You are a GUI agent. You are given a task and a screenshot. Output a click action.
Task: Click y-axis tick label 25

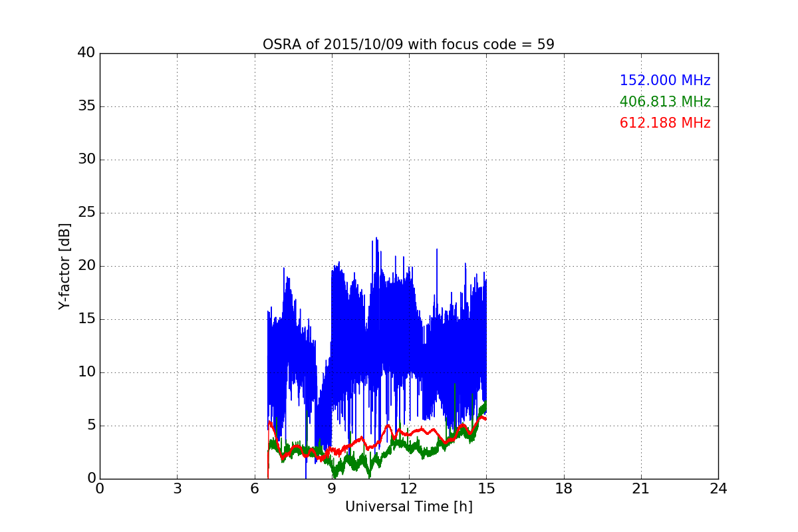point(86,213)
